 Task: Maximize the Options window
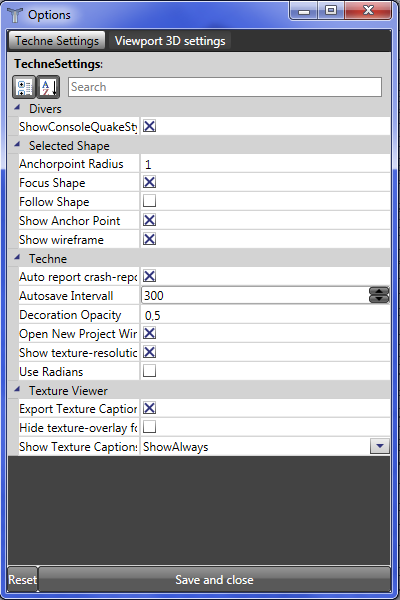(331, 11)
